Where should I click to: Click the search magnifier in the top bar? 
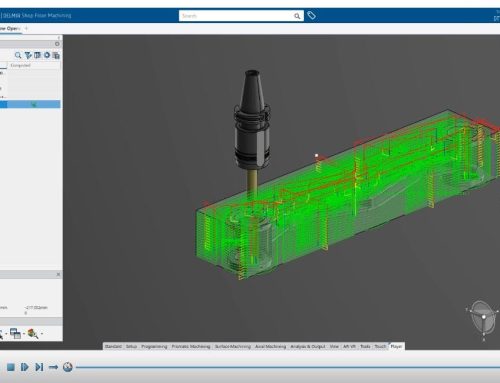297,16
